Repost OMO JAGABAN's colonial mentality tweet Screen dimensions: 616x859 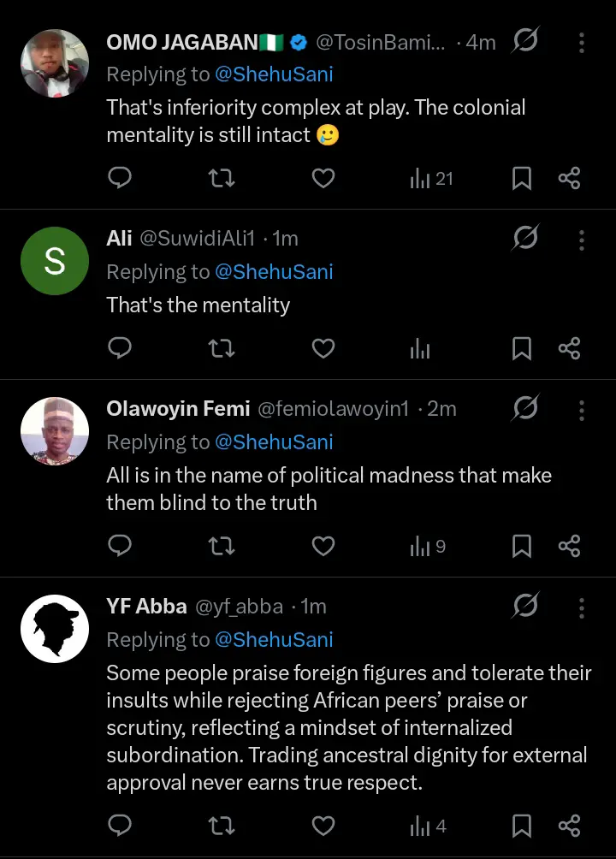coord(222,178)
